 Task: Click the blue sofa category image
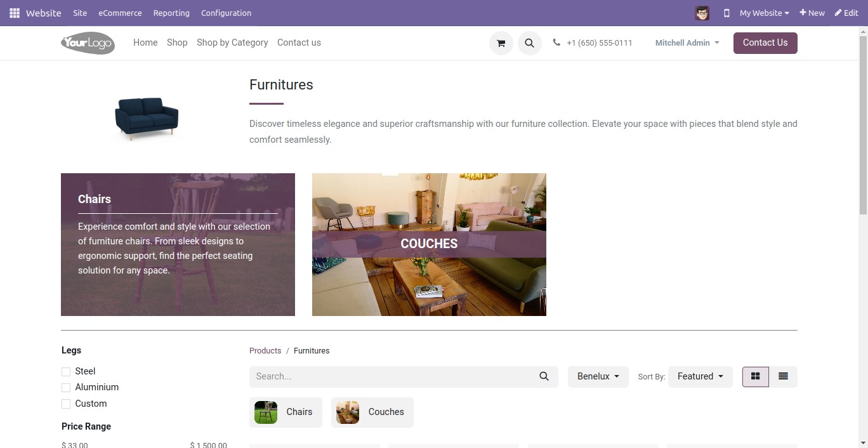tap(147, 119)
